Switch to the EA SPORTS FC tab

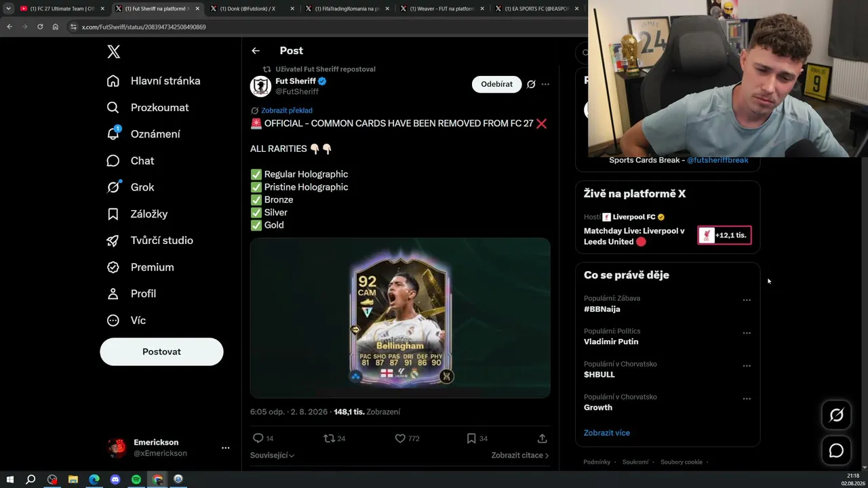pos(536,9)
